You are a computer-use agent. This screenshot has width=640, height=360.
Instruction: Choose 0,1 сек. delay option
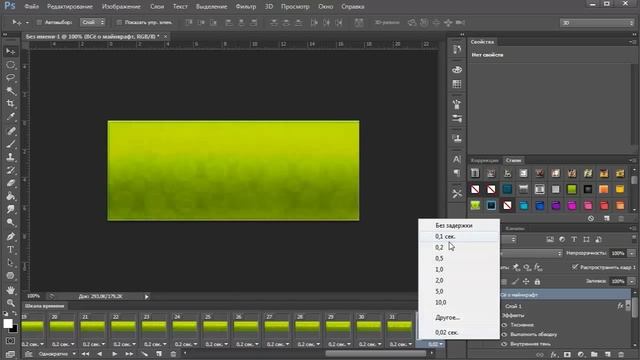(x=459, y=236)
